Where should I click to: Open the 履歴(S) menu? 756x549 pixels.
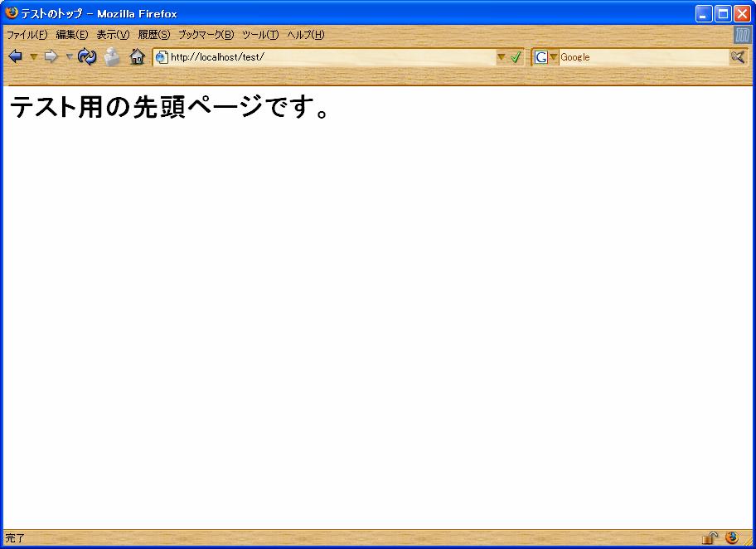tap(153, 35)
